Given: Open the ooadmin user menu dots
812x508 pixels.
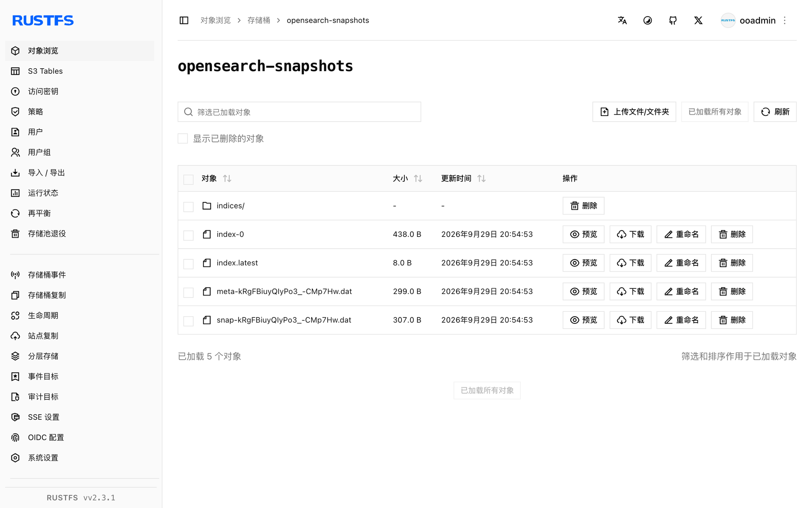Looking at the screenshot, I should [785, 20].
